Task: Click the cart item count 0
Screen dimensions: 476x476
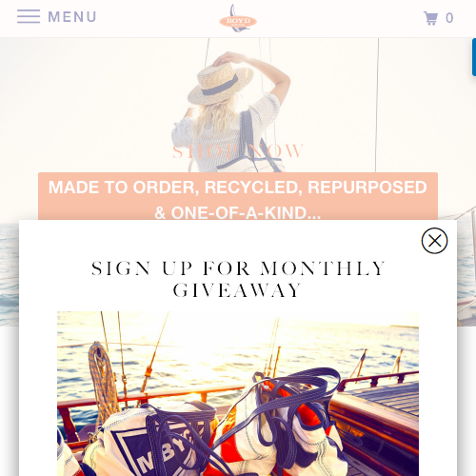Action: (449, 18)
